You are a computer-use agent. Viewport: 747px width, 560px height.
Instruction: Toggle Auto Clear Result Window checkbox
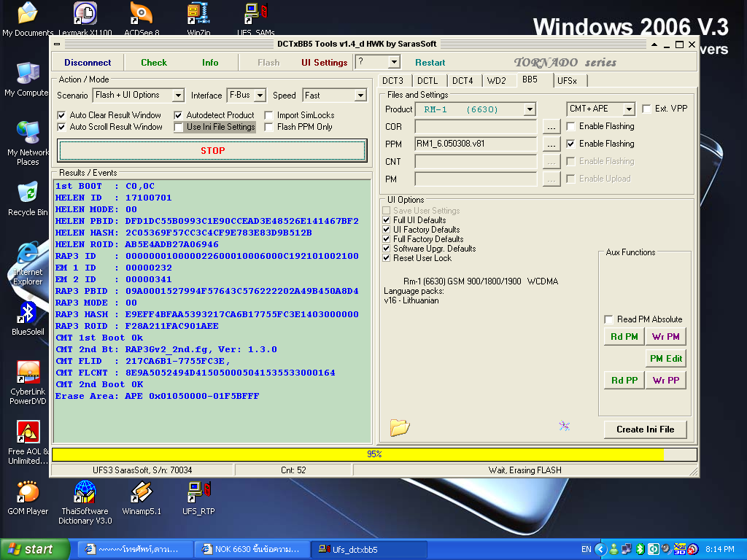[61, 115]
